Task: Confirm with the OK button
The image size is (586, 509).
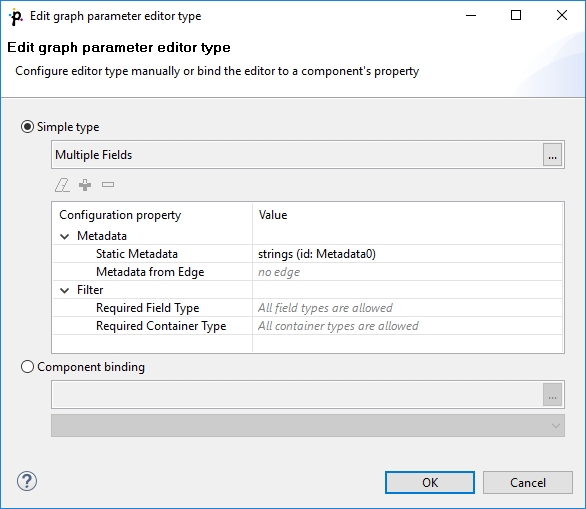Action: 430,482
